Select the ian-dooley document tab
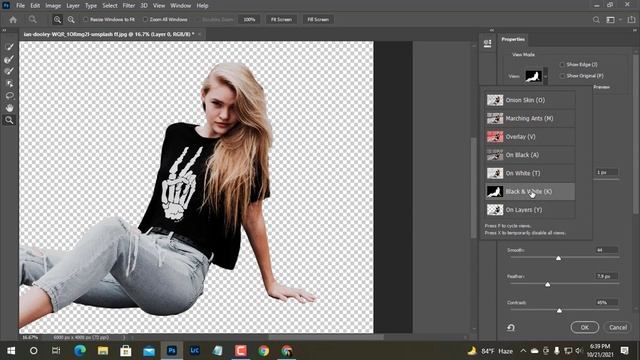Image resolution: width=640 pixels, height=360 pixels. 108,34
